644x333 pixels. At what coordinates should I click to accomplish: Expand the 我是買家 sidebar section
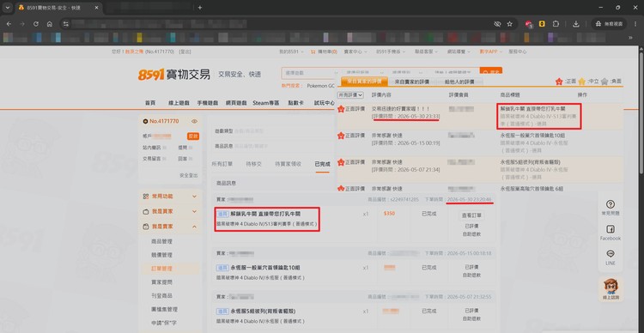click(x=194, y=211)
